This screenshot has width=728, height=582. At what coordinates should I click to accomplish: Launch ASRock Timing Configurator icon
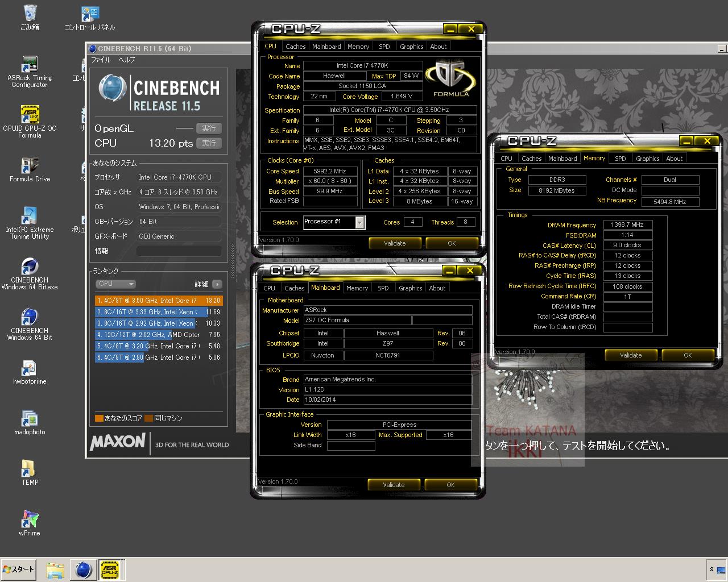[30, 72]
